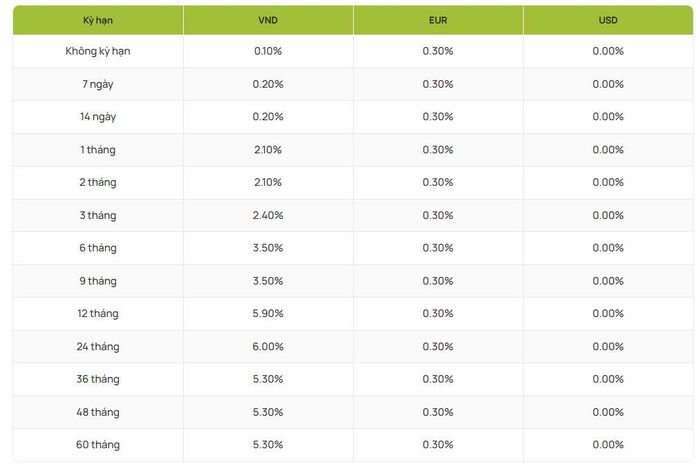Click the 6.00% VND rate value
The width and height of the screenshot is (700, 471).
pyautogui.click(x=268, y=346)
